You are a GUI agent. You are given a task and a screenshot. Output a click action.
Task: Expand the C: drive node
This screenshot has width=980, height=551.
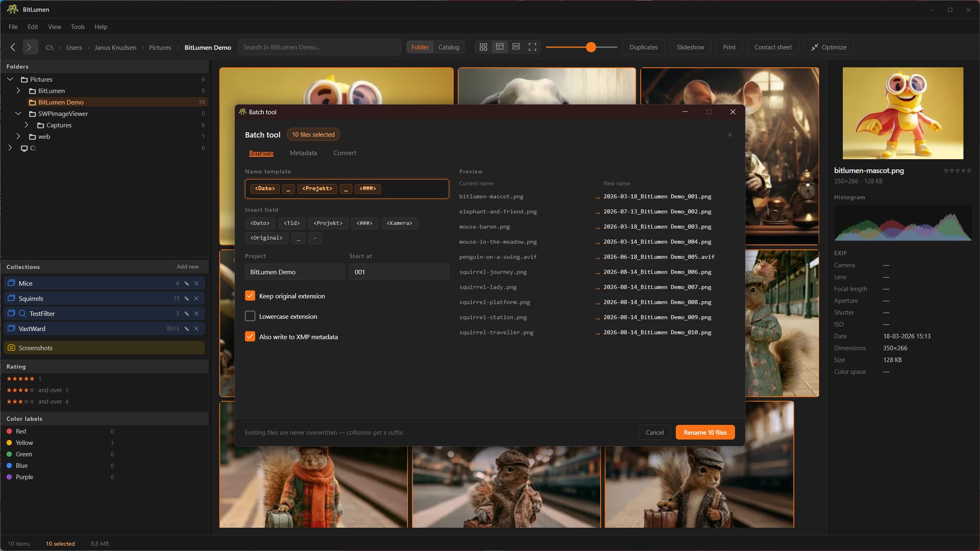click(10, 148)
